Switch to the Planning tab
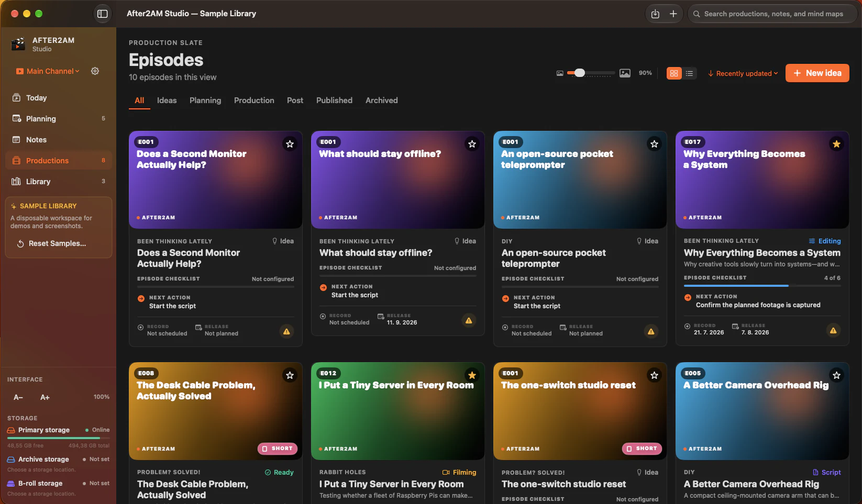 tap(205, 100)
